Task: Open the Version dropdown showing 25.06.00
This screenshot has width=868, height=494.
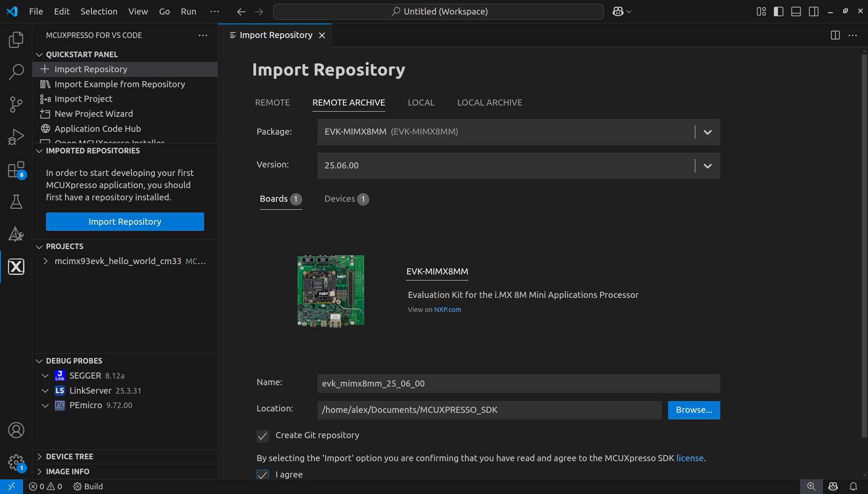Action: click(x=707, y=166)
